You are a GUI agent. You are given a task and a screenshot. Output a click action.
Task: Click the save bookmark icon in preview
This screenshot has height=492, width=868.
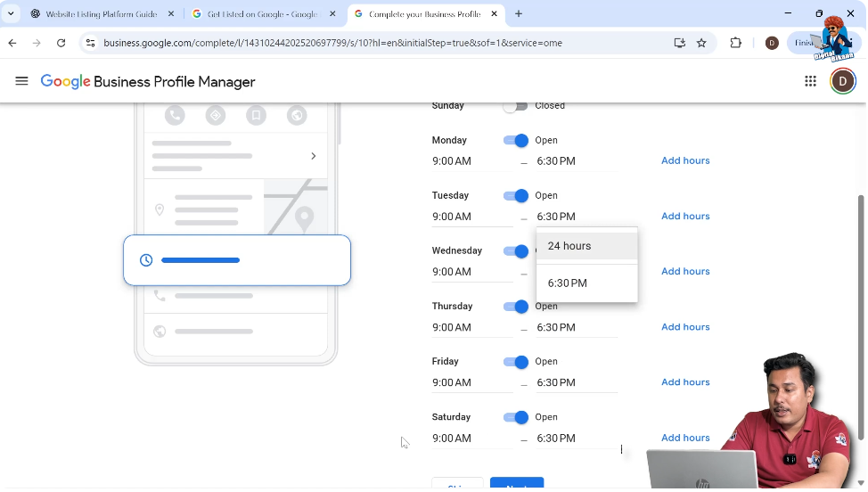[256, 115]
